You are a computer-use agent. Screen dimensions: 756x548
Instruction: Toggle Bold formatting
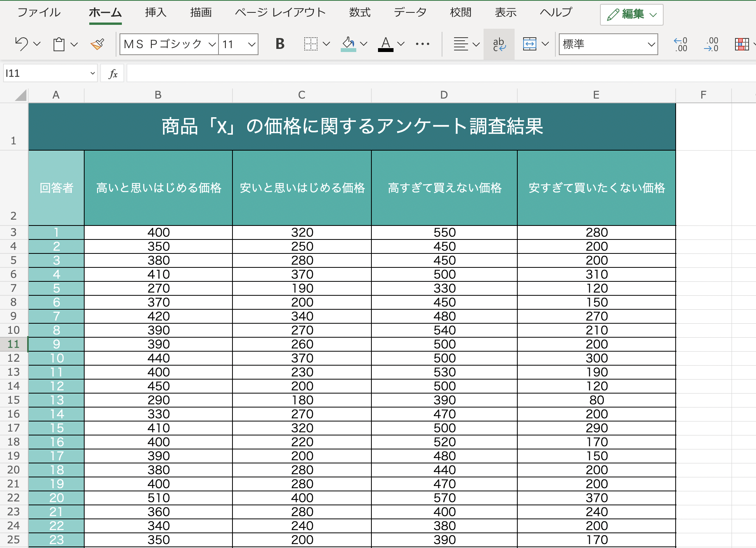[x=280, y=44]
